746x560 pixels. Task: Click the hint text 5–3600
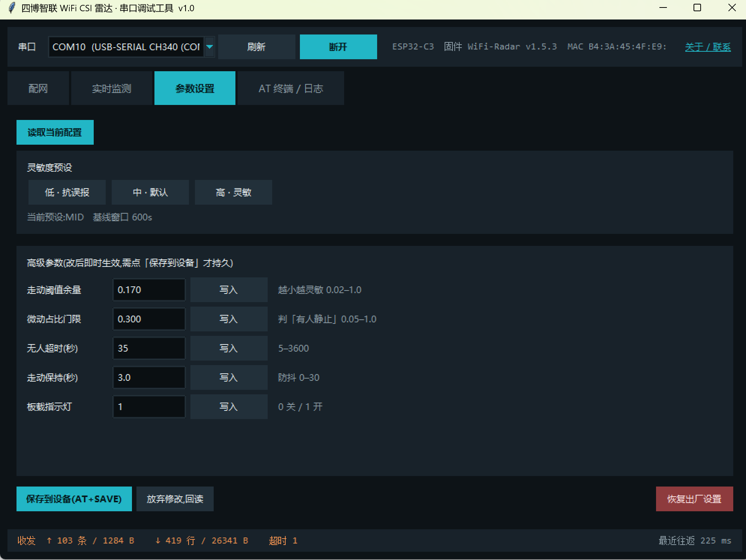pos(294,348)
